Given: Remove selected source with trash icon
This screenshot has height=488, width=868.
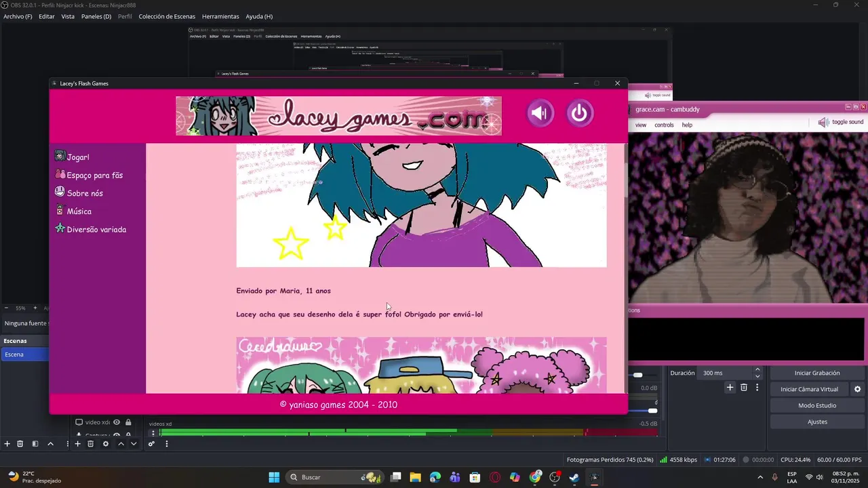Looking at the screenshot, I should coord(90,444).
